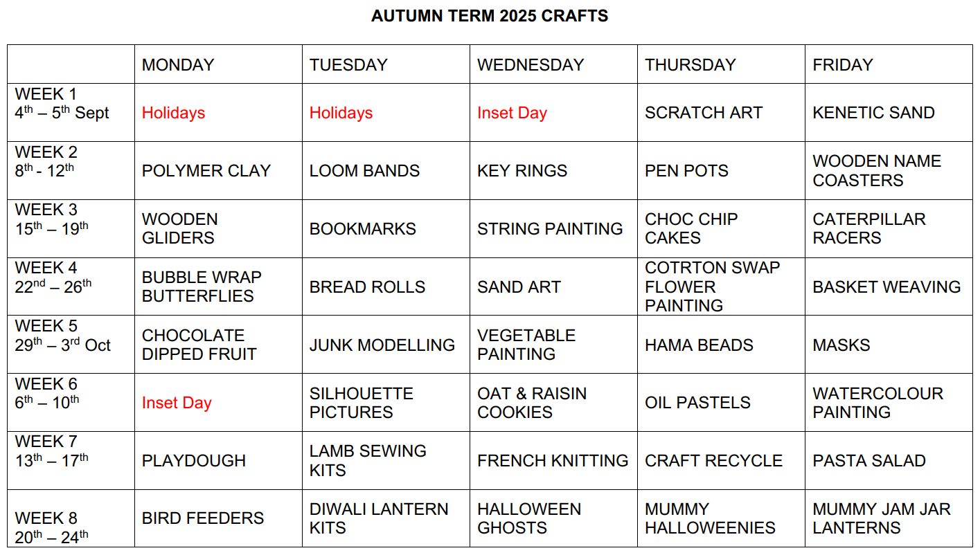Click BUBBLE WRAP BUTTERFLIES cell

(x=202, y=286)
